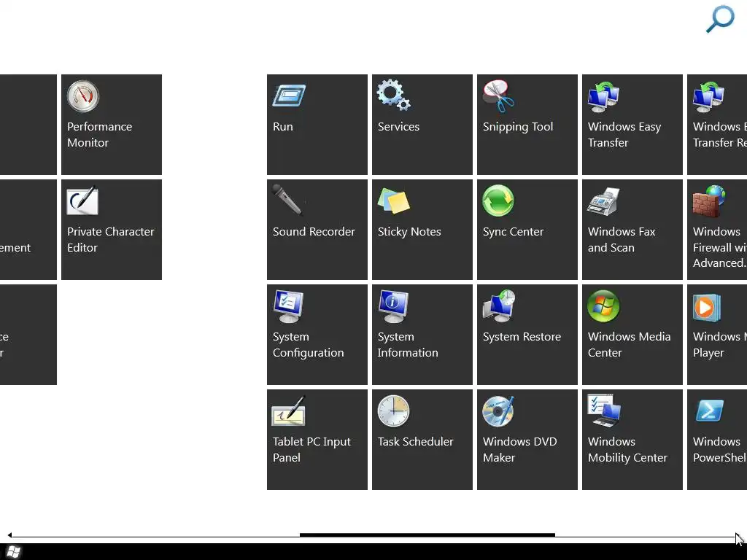Click the "Performance Monitor" label
This screenshot has width=747, height=560.
pos(99,134)
